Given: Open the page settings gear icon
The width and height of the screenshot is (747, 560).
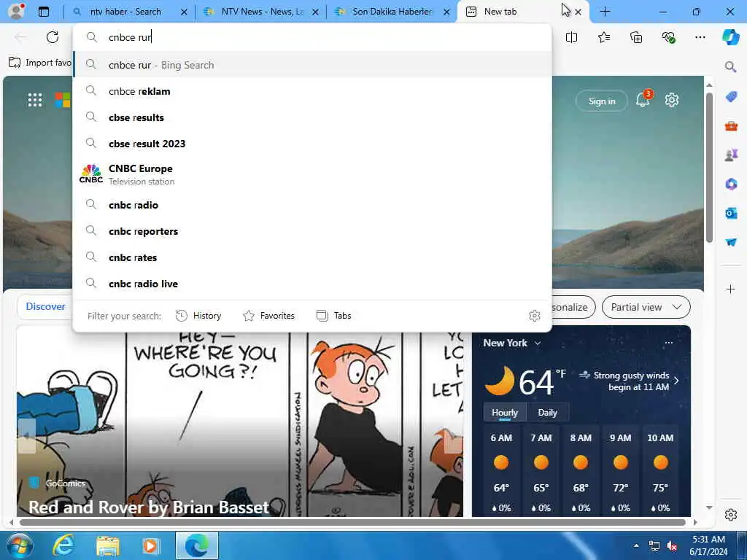Looking at the screenshot, I should (672, 100).
